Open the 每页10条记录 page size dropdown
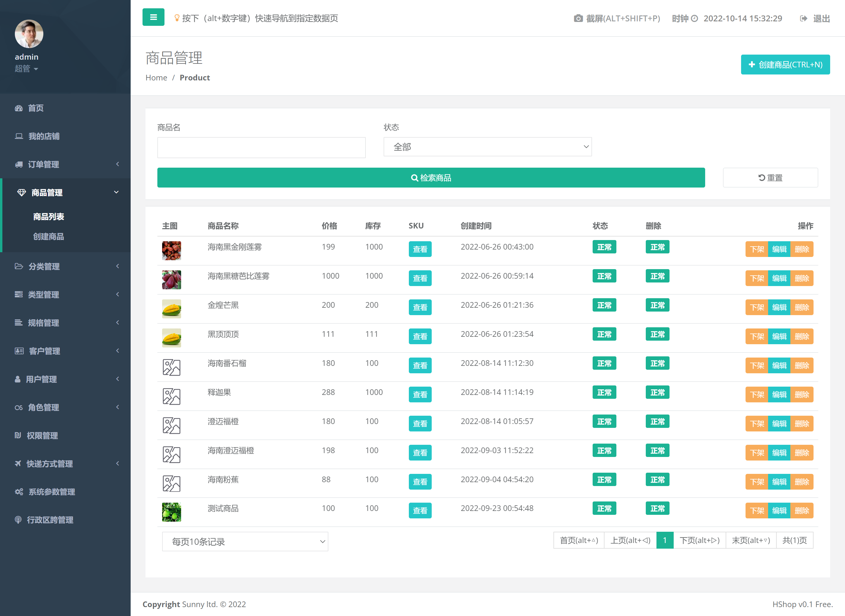The height and width of the screenshot is (616, 845). [245, 542]
